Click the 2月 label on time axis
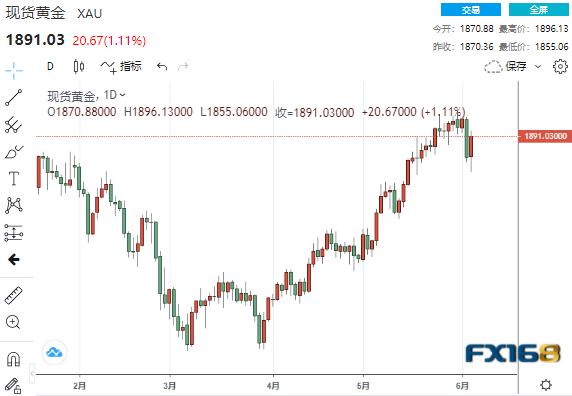 [80, 386]
